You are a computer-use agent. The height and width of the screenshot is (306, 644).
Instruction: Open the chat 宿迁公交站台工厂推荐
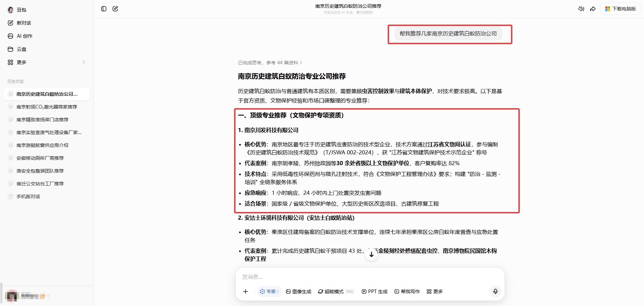46,184
